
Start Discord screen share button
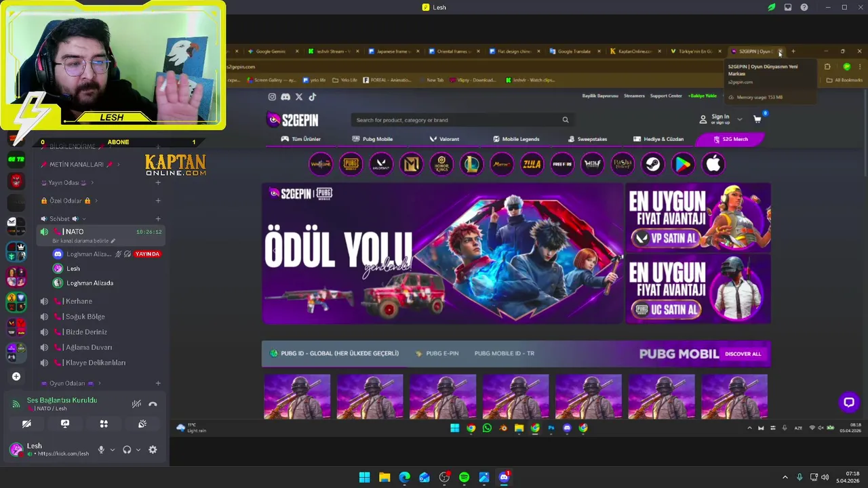pos(65,424)
